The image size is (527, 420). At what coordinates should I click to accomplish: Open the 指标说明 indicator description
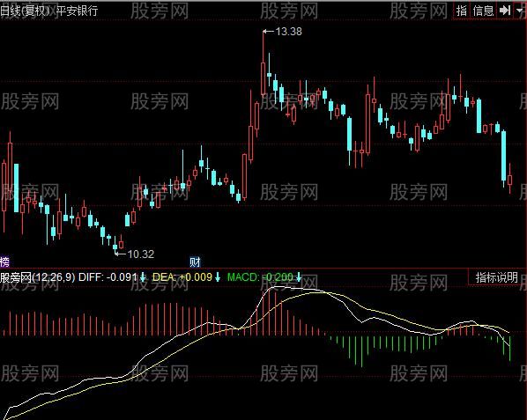point(496,277)
